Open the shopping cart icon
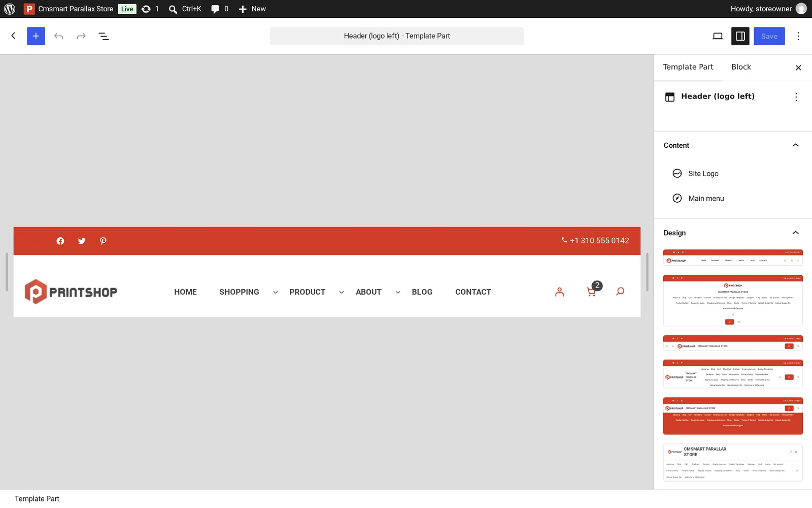Screen dimensions: 812x508 tap(591, 292)
